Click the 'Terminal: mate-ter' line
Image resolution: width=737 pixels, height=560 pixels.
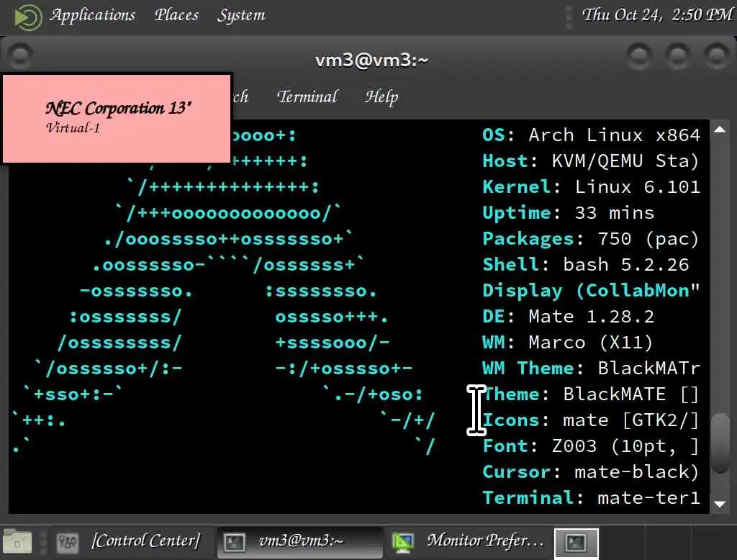coord(592,497)
